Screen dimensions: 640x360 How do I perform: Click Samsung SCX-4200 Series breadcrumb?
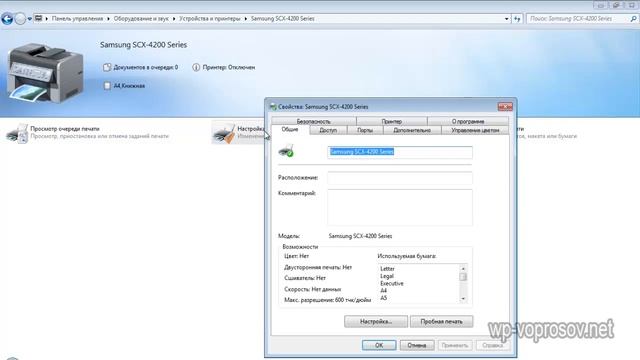click(282, 19)
